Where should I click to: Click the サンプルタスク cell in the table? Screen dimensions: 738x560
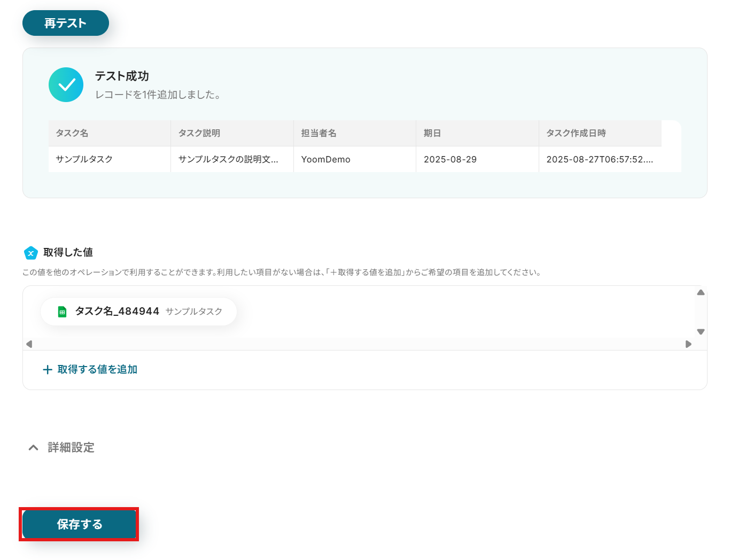pos(110,159)
